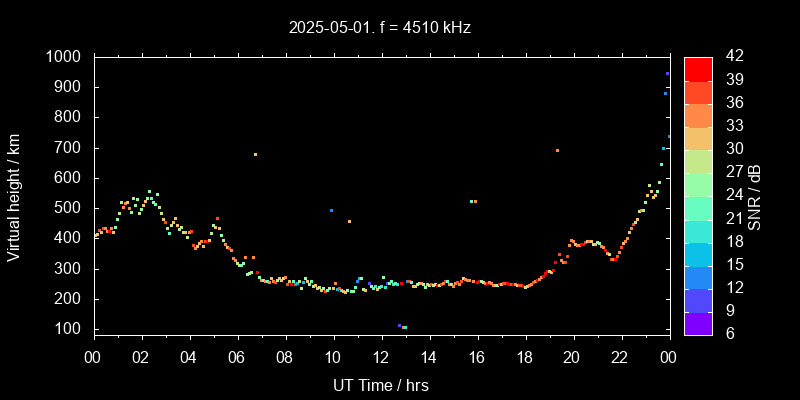The height and width of the screenshot is (400, 800).
Task: Select the violet 6-9 dB colorbar segment
Action: [x=698, y=323]
